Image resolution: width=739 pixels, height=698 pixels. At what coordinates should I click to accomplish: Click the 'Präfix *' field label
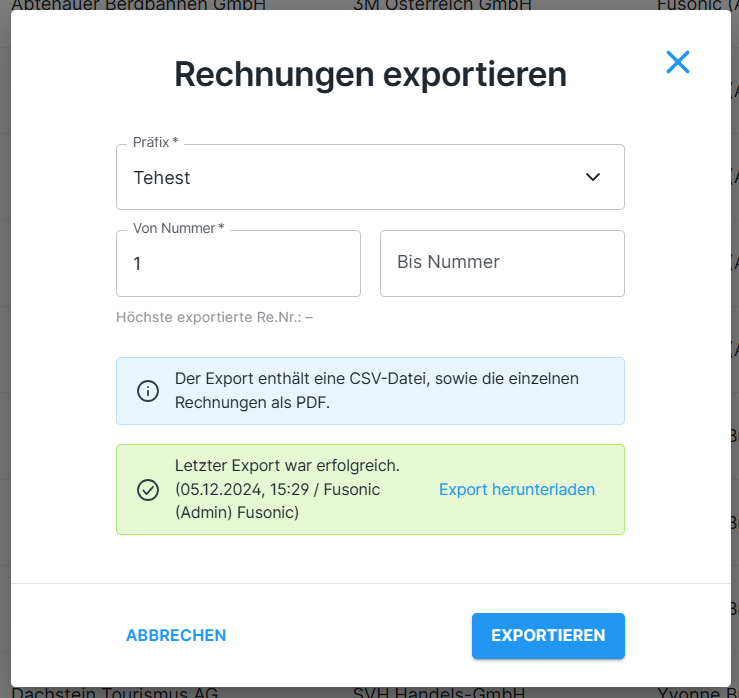[155, 143]
